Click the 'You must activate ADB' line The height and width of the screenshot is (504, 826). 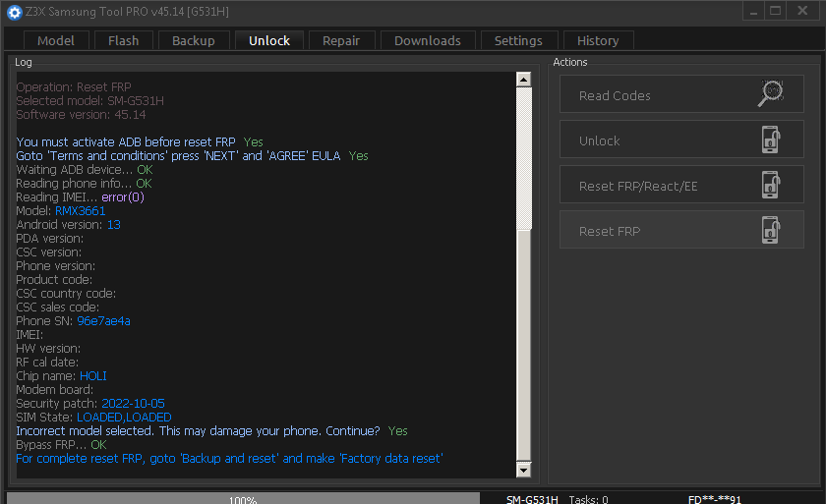tap(140, 142)
